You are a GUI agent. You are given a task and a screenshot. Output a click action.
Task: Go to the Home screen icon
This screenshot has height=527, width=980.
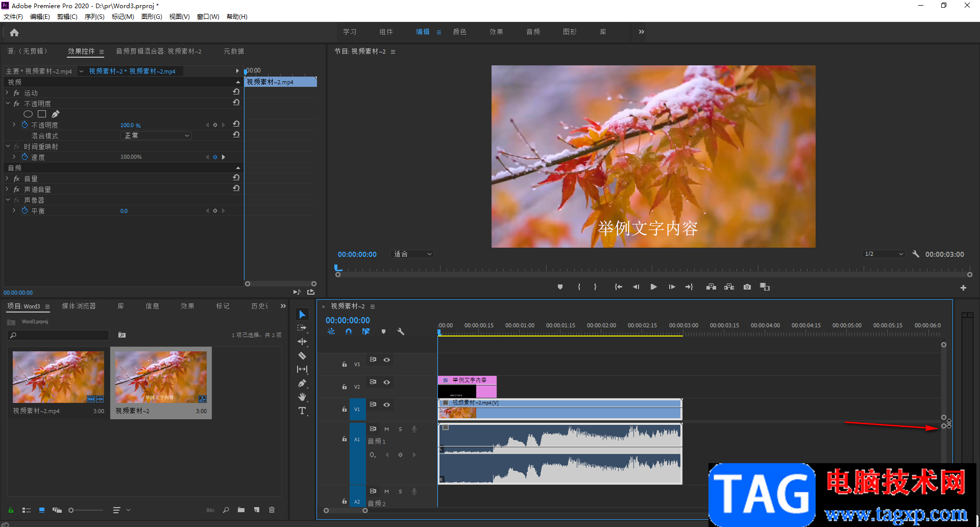pos(14,33)
